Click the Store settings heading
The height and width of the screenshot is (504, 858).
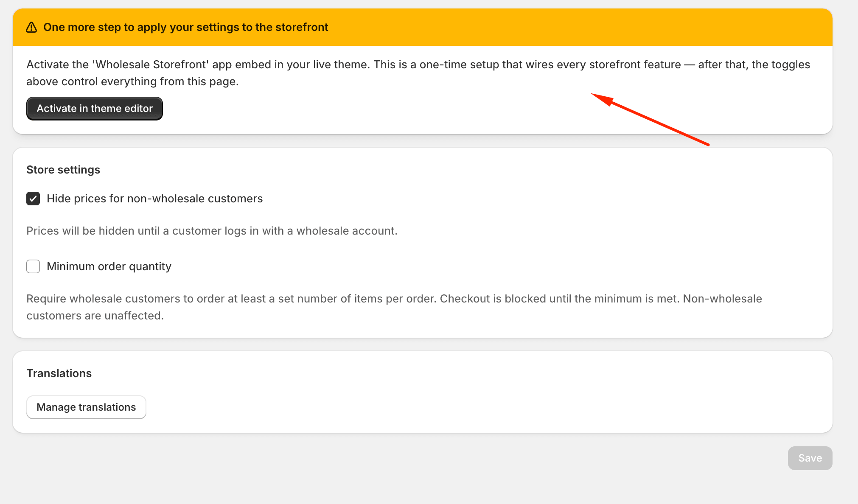tap(63, 170)
